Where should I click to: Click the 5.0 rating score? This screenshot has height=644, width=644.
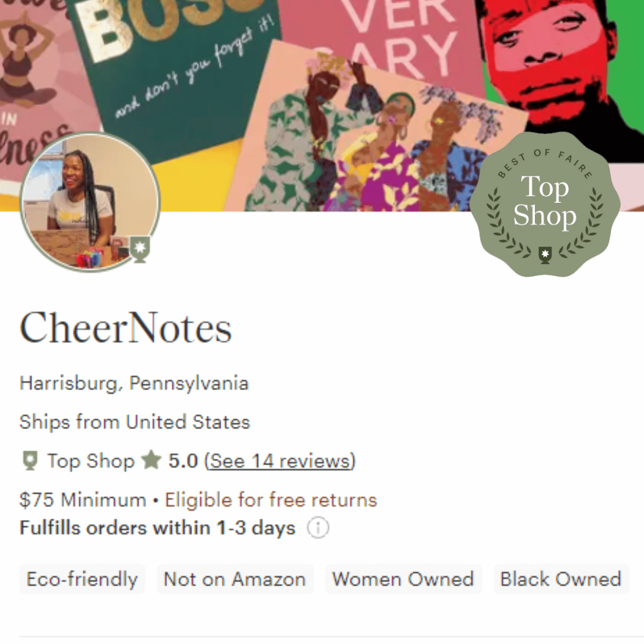coord(183,461)
